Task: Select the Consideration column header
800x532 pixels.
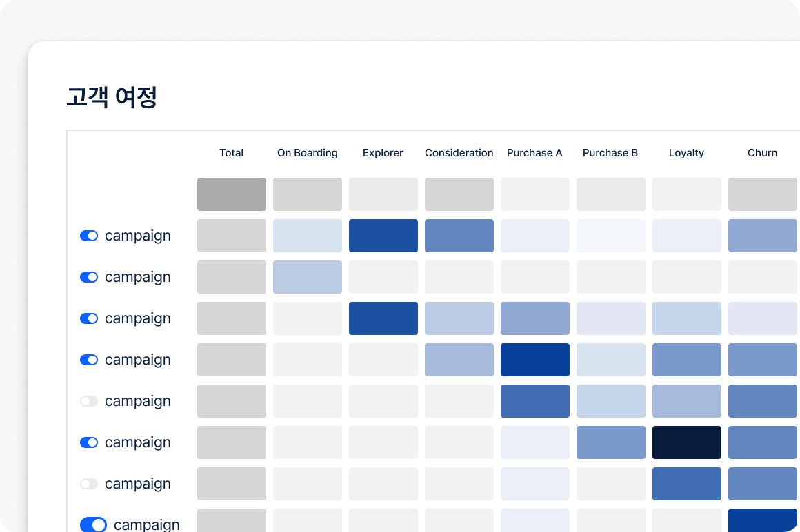Action: click(459, 153)
